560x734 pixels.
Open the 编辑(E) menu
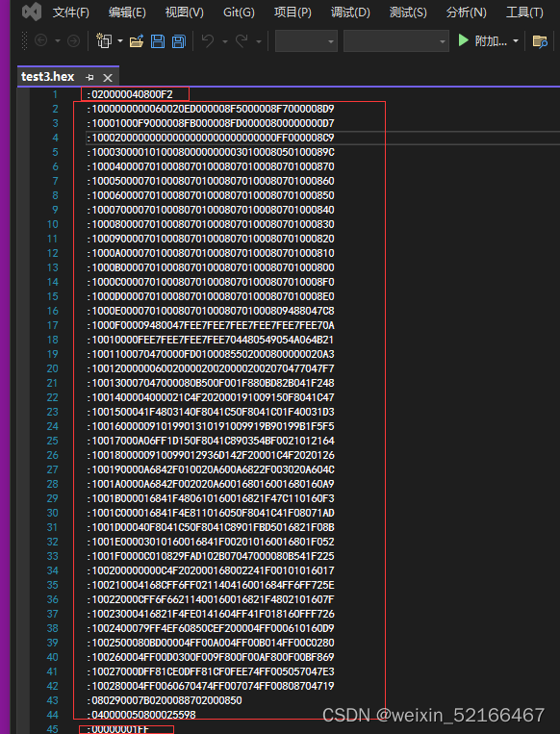tap(127, 13)
